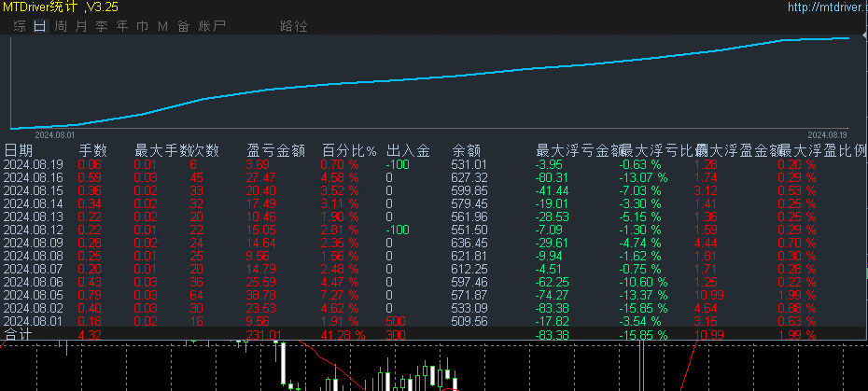The width and height of the screenshot is (868, 391).
Task: Click the 2024.08.01 chart start marker
Action: click(55, 134)
